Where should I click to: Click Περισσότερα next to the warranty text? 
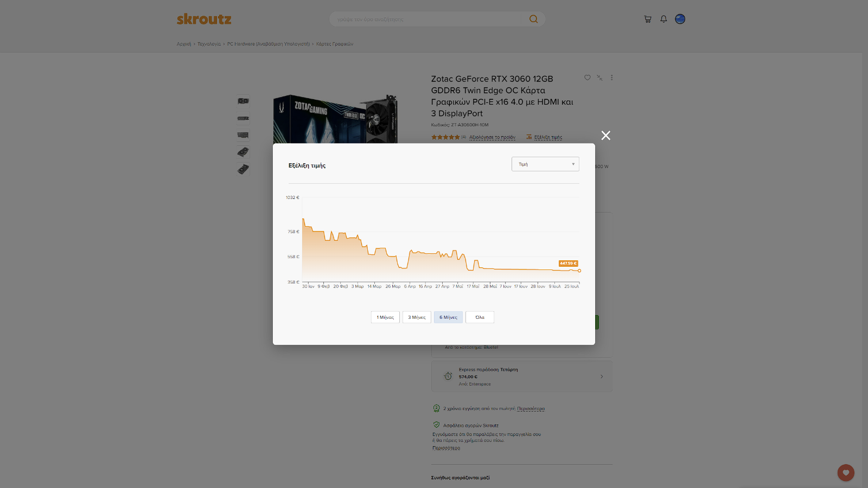tap(531, 409)
